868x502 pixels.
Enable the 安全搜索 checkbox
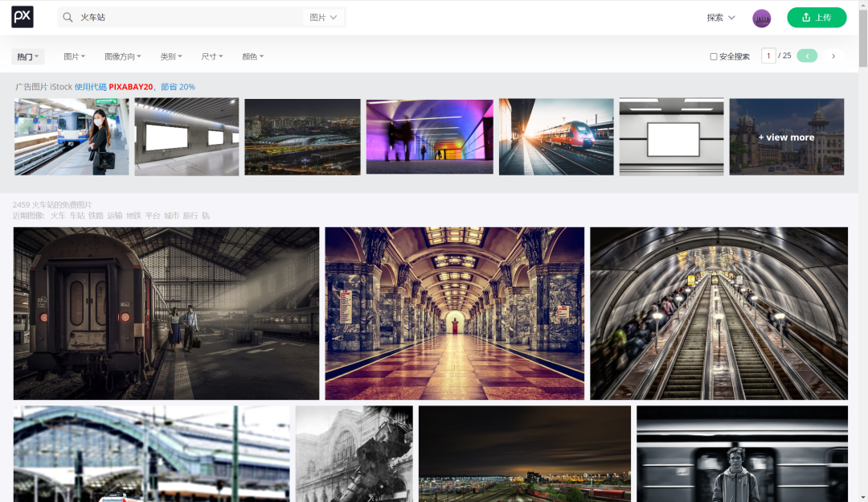(x=714, y=56)
